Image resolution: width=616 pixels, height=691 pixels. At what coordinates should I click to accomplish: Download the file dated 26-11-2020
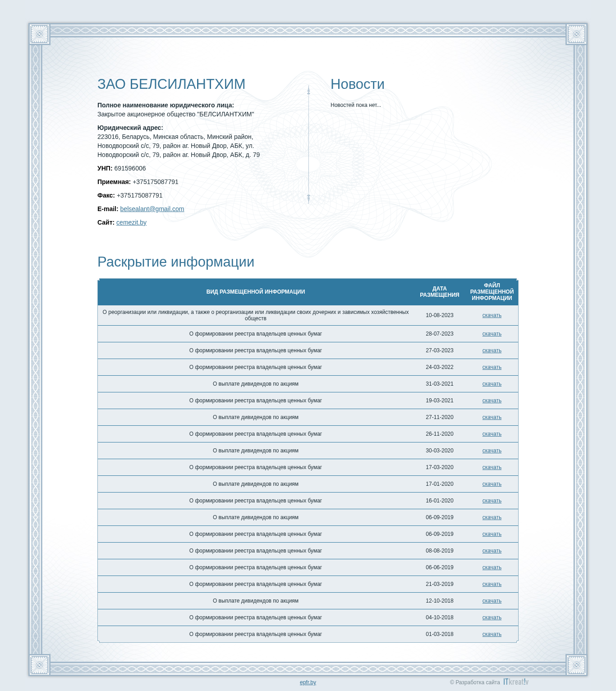(x=492, y=434)
